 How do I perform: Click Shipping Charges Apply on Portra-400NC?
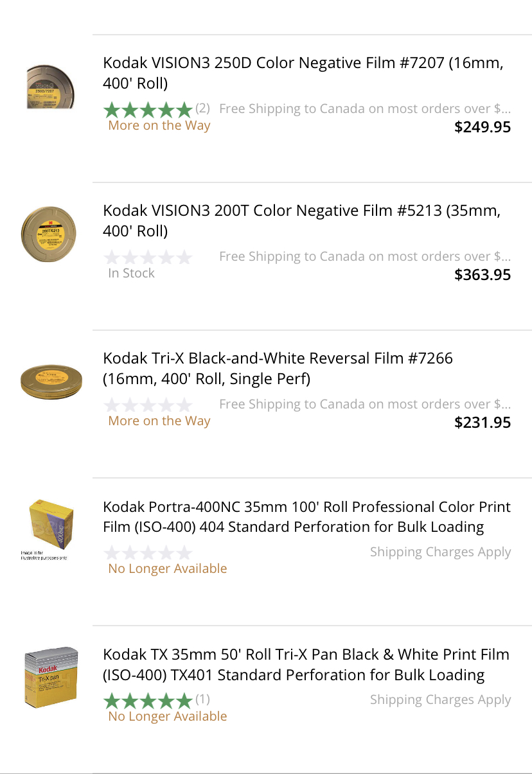tap(440, 552)
